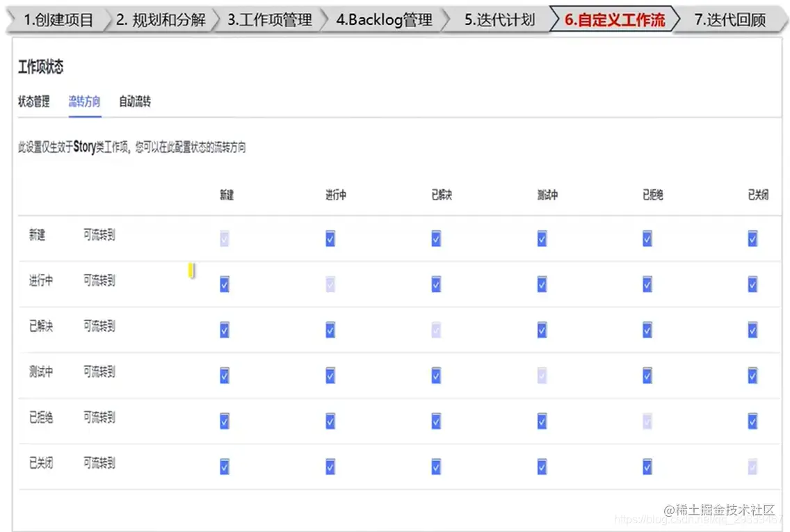The image size is (790, 532).
Task: Uncheck 已拒绝 to 新建 transition
Action: (225, 421)
